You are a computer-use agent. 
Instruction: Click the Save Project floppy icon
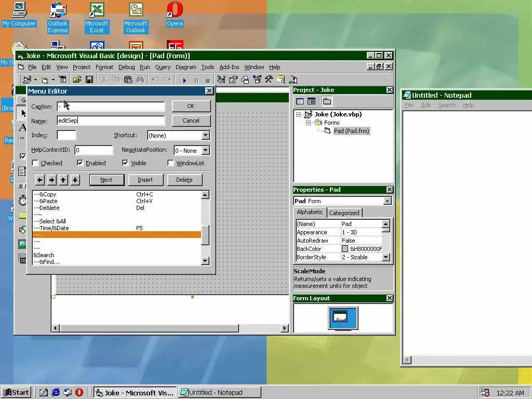tap(89, 79)
